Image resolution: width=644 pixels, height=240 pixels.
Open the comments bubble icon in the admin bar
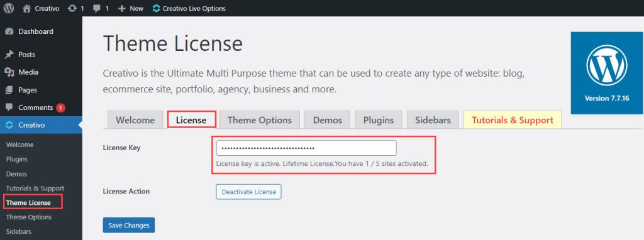pos(97,9)
